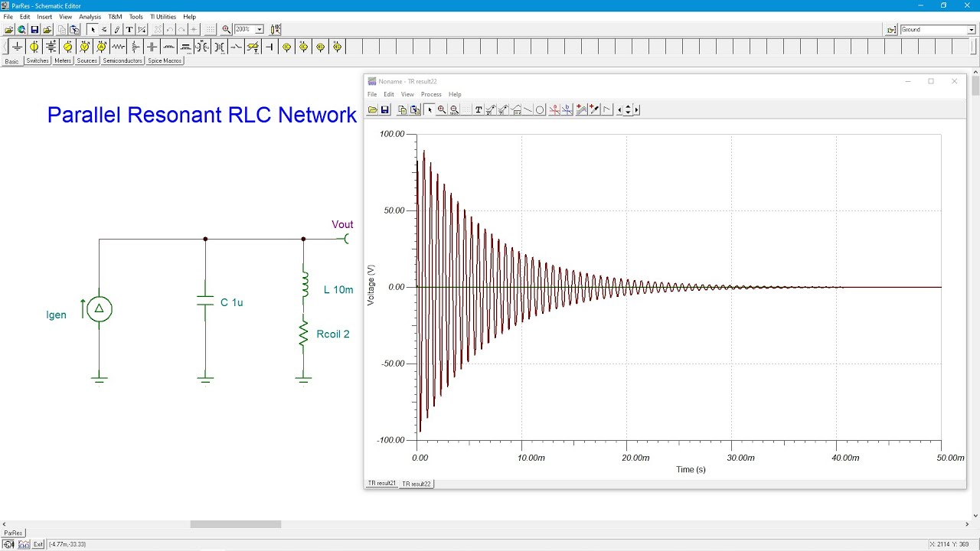Select the Capacitor component icon
This screenshot has height=551, width=980.
tap(152, 47)
